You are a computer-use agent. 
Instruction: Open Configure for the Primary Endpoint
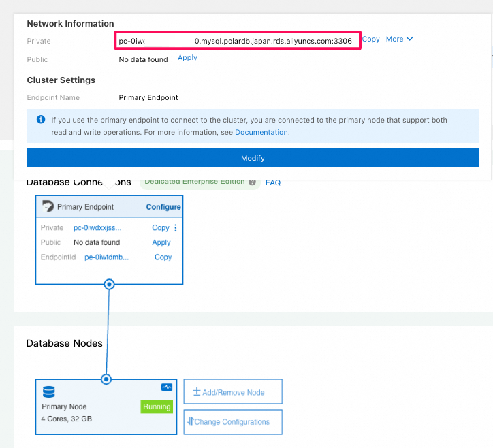click(163, 207)
